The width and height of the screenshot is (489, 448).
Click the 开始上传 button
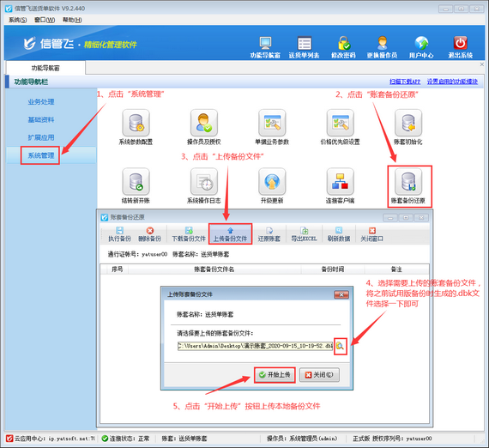click(x=275, y=375)
